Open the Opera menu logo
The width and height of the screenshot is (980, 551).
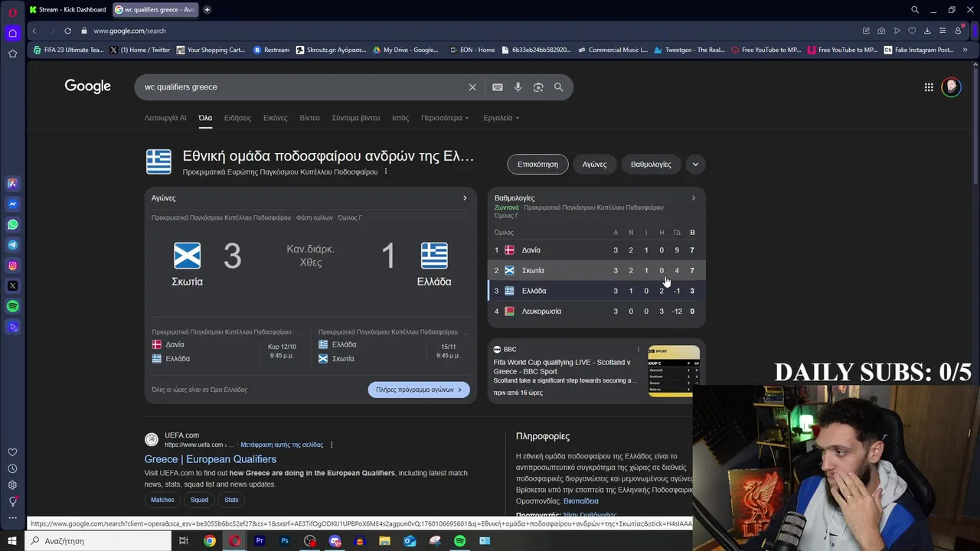pos(12,12)
